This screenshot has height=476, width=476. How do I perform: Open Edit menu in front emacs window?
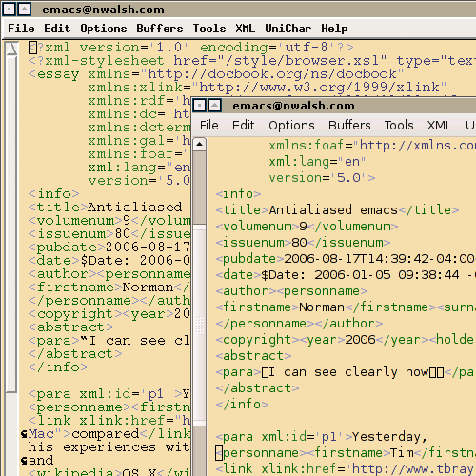pos(244,126)
